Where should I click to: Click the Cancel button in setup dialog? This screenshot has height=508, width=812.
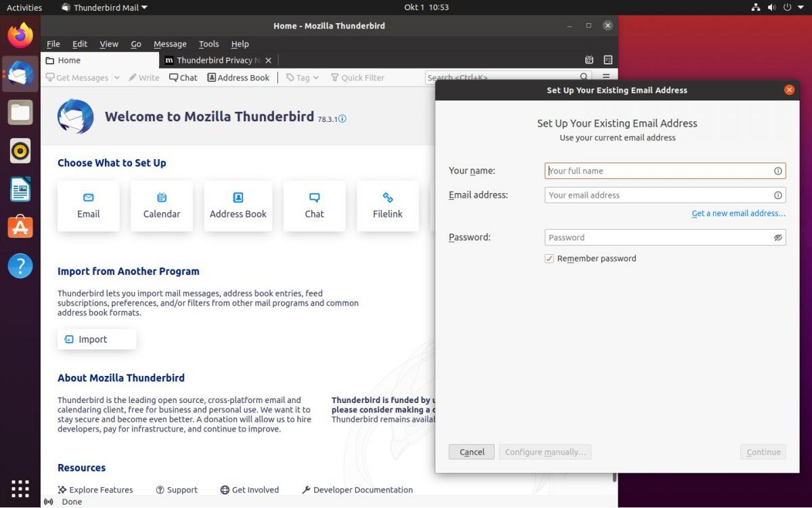click(472, 452)
